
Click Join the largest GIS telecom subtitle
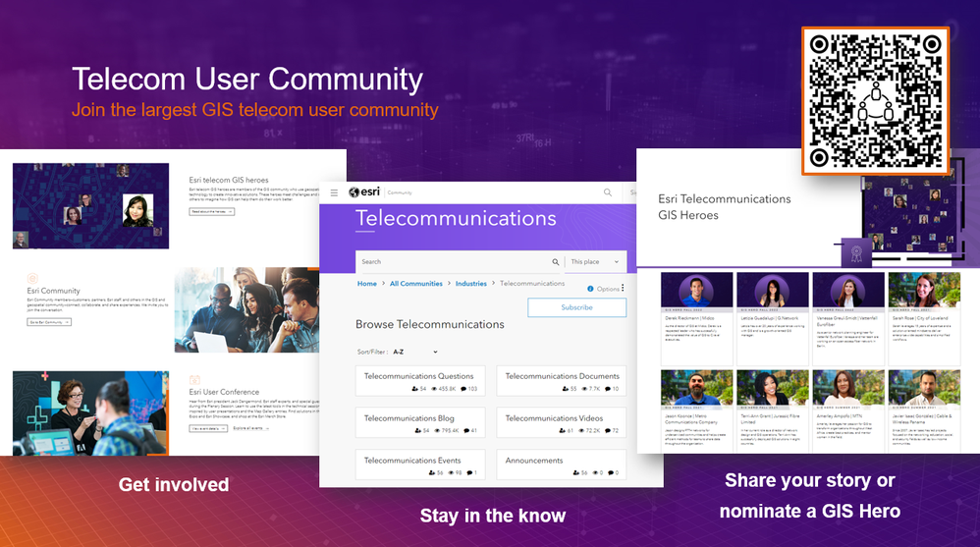tap(255, 110)
